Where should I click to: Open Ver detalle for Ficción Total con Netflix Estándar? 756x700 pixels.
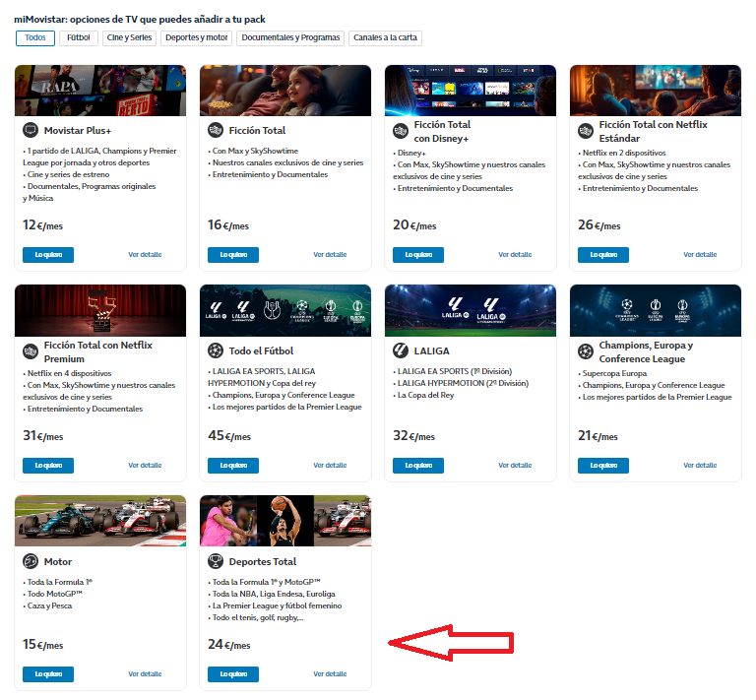pos(700,255)
